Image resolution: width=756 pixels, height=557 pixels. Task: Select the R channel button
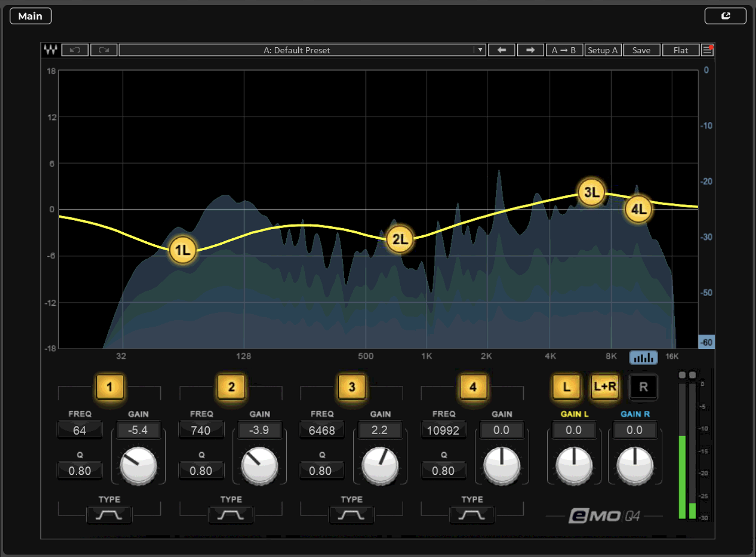pyautogui.click(x=643, y=387)
